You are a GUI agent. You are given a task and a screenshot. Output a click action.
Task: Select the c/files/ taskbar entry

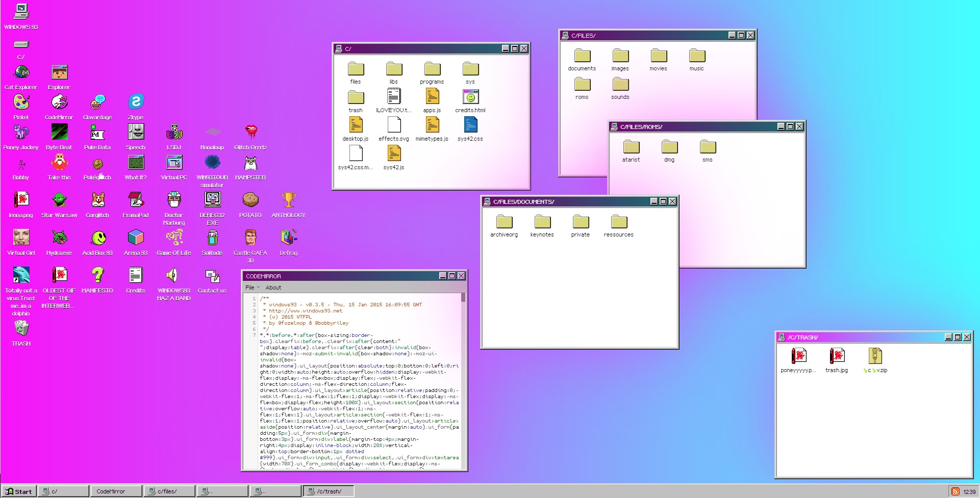point(169,491)
